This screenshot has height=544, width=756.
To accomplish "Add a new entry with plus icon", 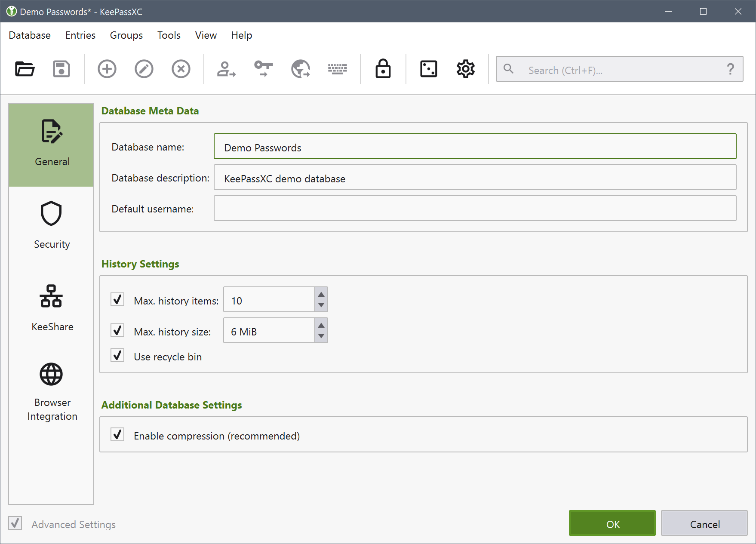I will click(107, 69).
